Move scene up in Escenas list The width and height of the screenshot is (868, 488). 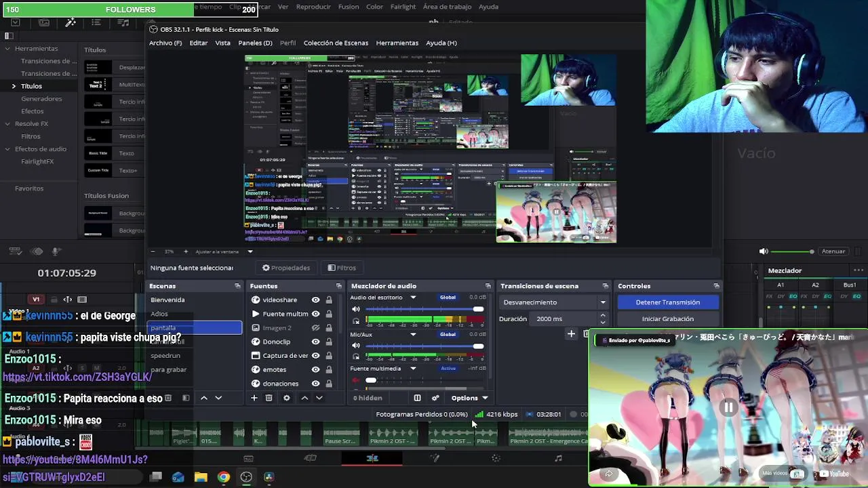point(203,398)
